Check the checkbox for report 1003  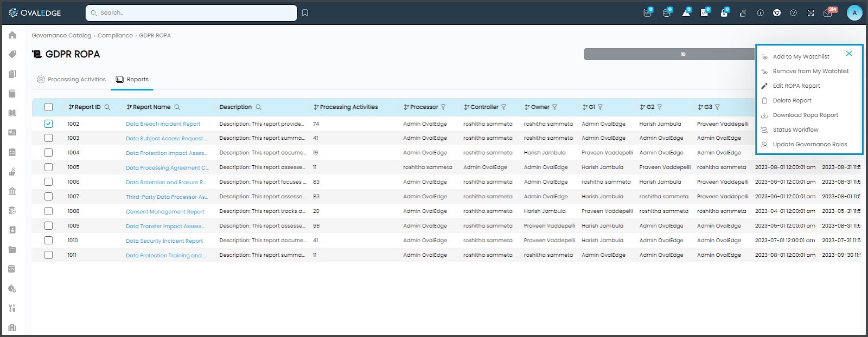pyautogui.click(x=48, y=138)
